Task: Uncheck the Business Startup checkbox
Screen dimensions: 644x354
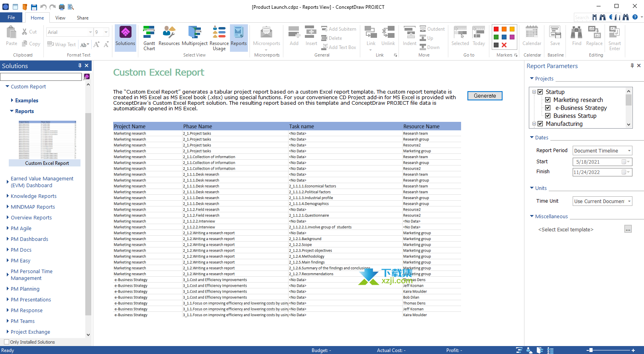Action: click(548, 116)
